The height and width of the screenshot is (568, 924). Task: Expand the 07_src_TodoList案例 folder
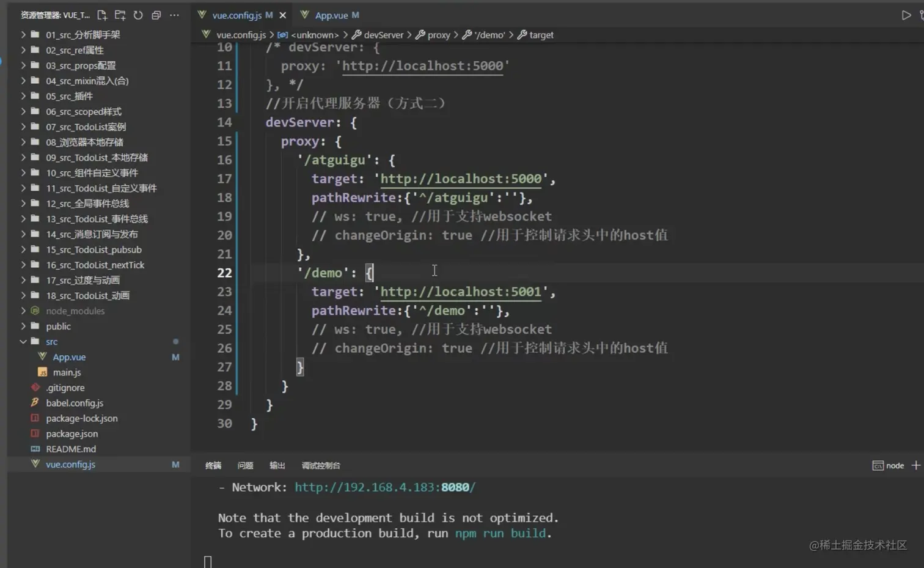23,127
